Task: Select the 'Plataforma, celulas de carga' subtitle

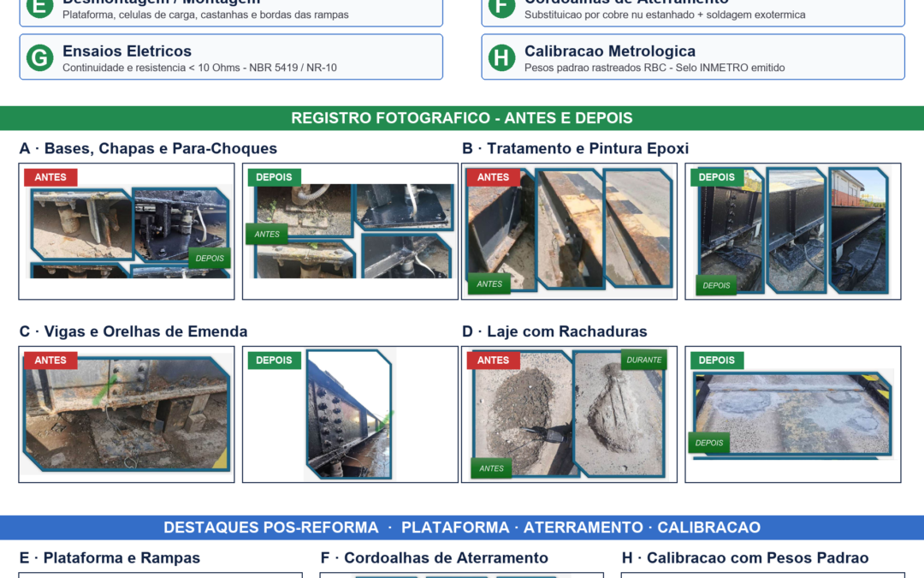Action: (x=205, y=15)
